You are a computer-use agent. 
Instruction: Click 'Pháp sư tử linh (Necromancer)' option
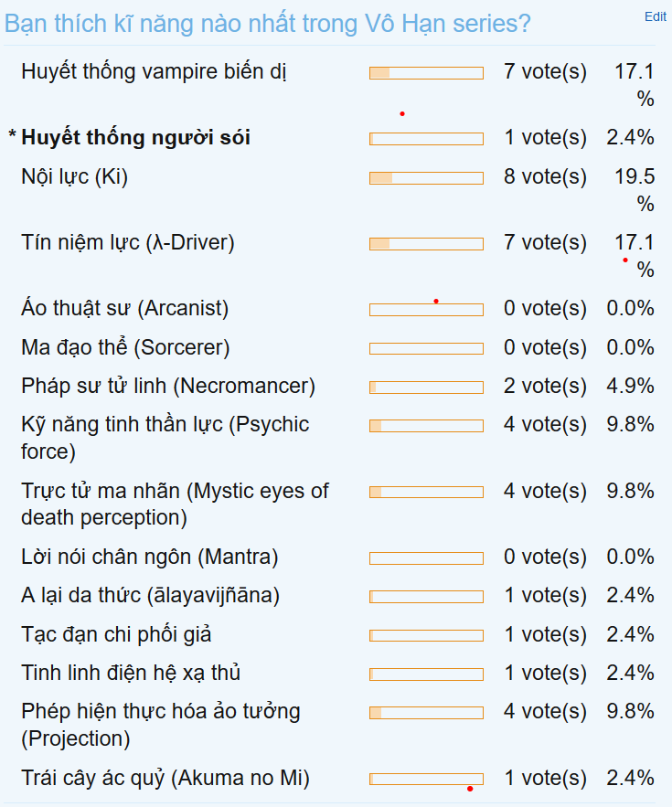pyautogui.click(x=168, y=387)
